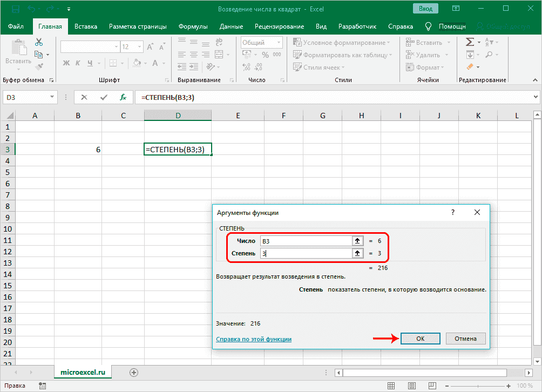Open Customize Quick Access Toolbar dropdown
The height and width of the screenshot is (392, 542).
tap(69, 10)
